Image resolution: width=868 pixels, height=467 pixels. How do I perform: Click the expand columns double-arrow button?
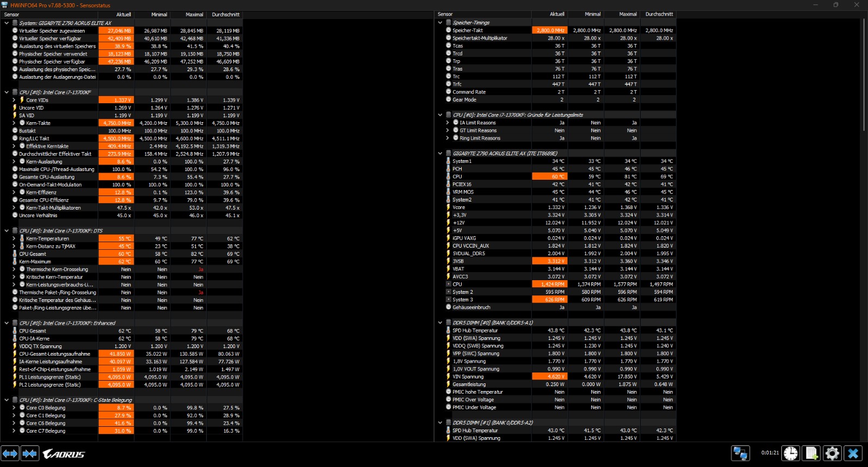pyautogui.click(x=10, y=453)
